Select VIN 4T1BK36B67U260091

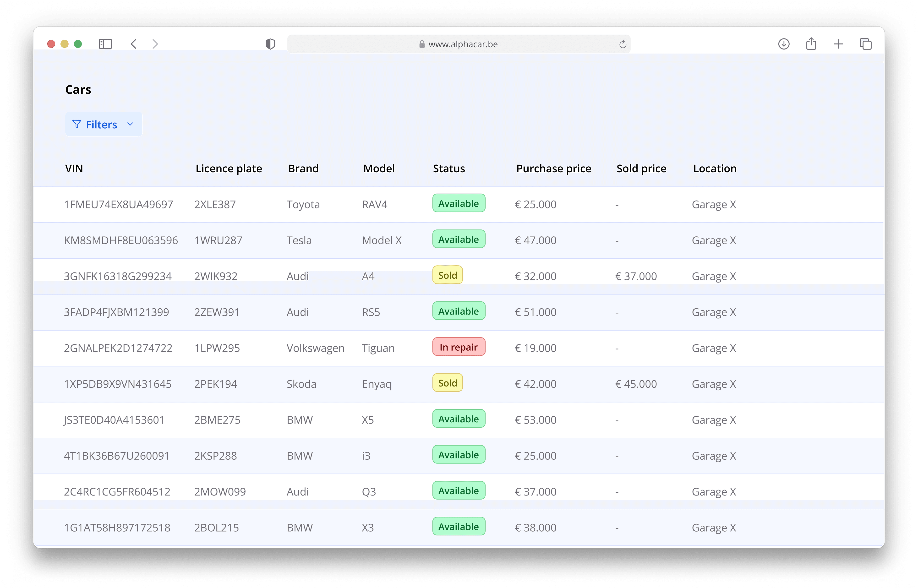[116, 456]
